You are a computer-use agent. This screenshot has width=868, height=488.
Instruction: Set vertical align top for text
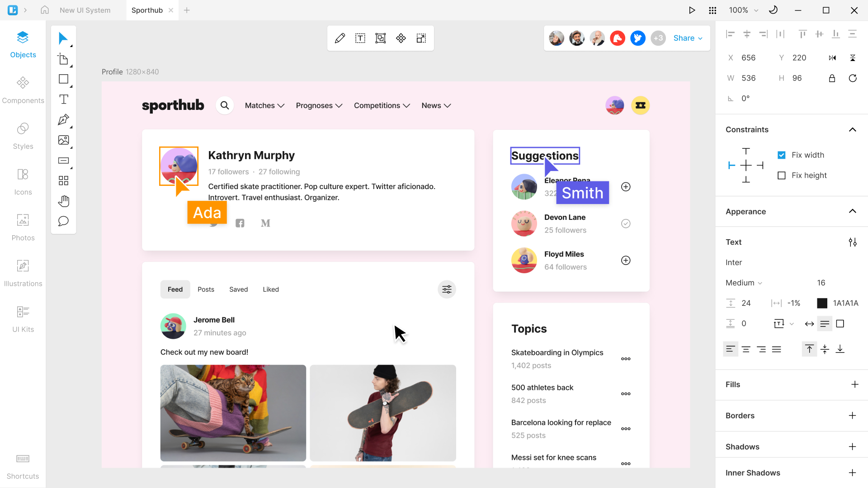click(810, 349)
